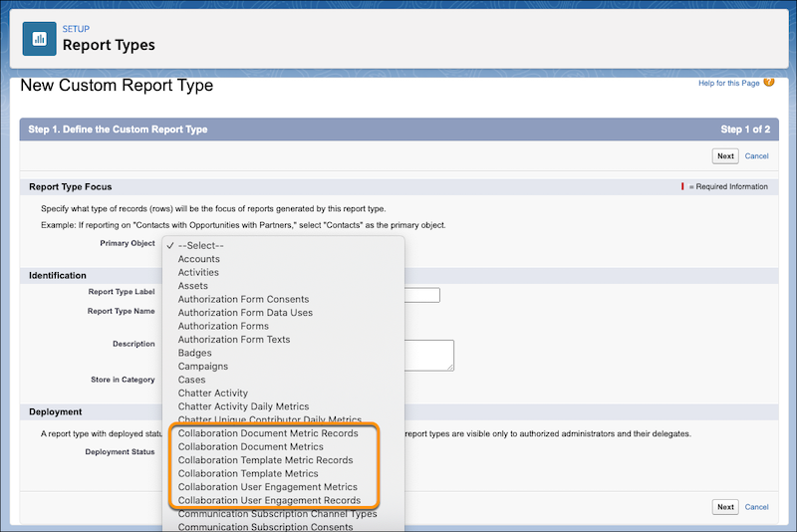Choose Authorization Forms in the list
This screenshot has height=532, width=797.
(x=283, y=326)
